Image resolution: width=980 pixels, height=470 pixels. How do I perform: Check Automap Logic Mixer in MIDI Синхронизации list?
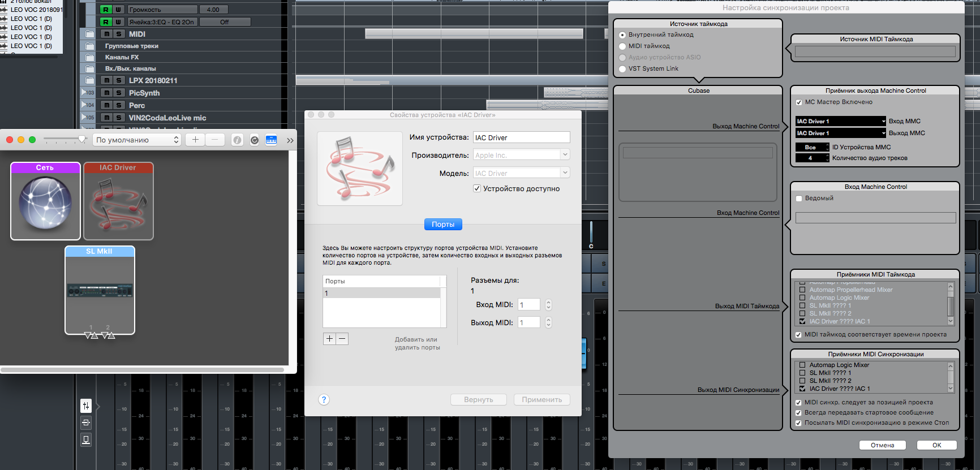[x=802, y=365]
